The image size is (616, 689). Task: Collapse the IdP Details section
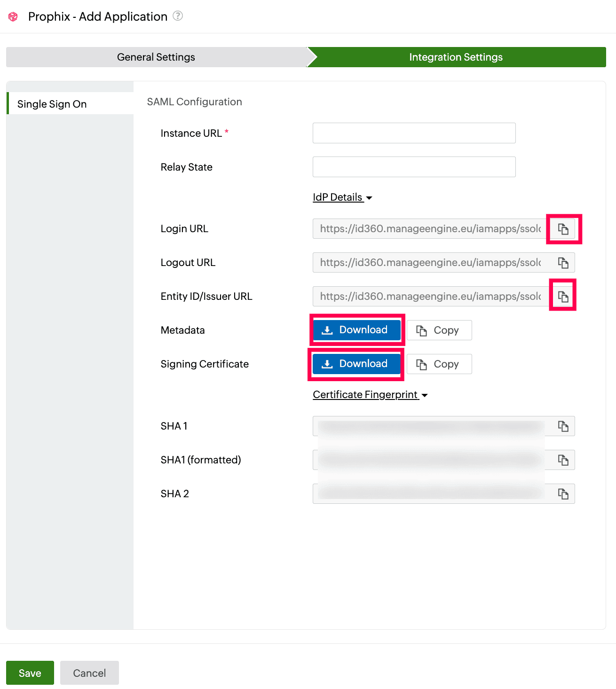point(342,197)
